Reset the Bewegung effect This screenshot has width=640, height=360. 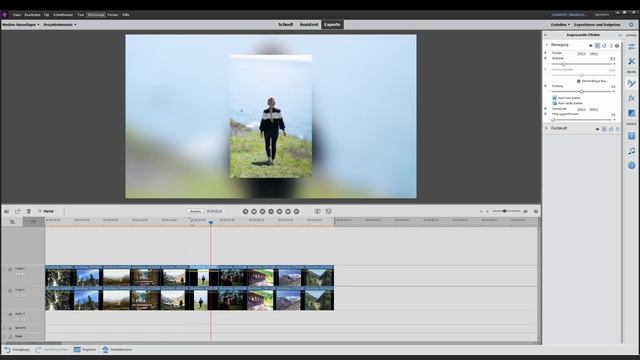click(x=604, y=46)
